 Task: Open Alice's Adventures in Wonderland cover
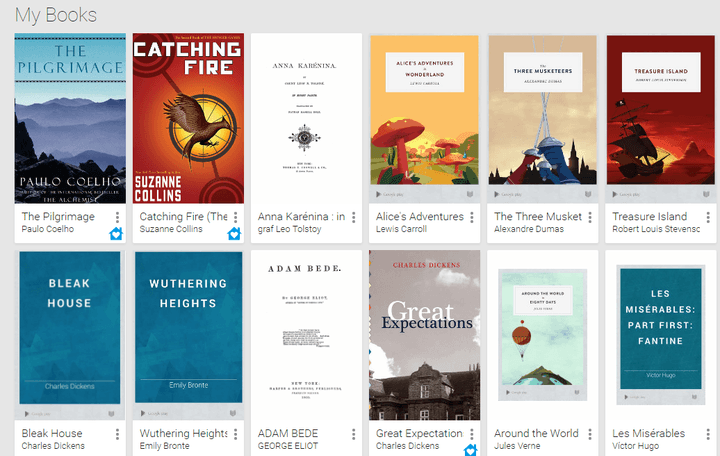coord(425,118)
